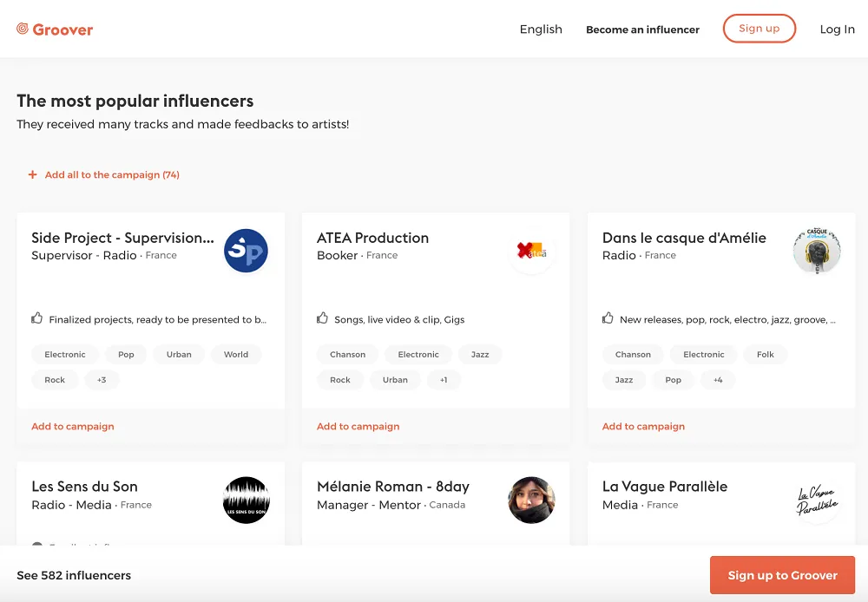Screen dimensions: 868x602
Task: Click the plus icon beside Add all to campaign
Action: click(32, 174)
